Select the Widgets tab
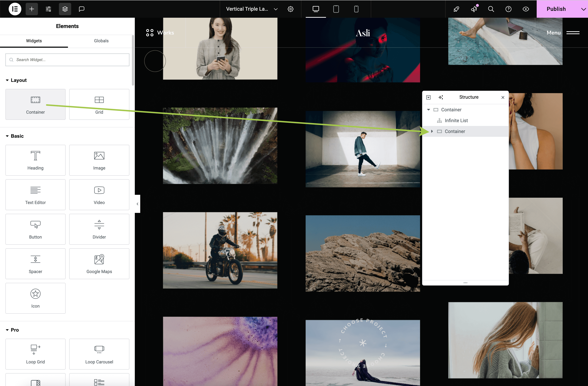This screenshot has width=588, height=386. pyautogui.click(x=34, y=41)
